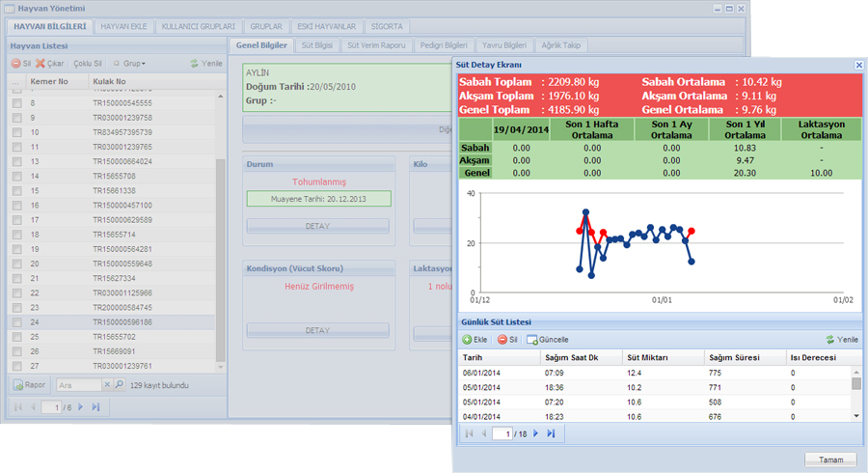Image resolution: width=868 pixels, height=473 pixels.
Task: Click the search magnifier icon
Action: pyautogui.click(x=119, y=384)
